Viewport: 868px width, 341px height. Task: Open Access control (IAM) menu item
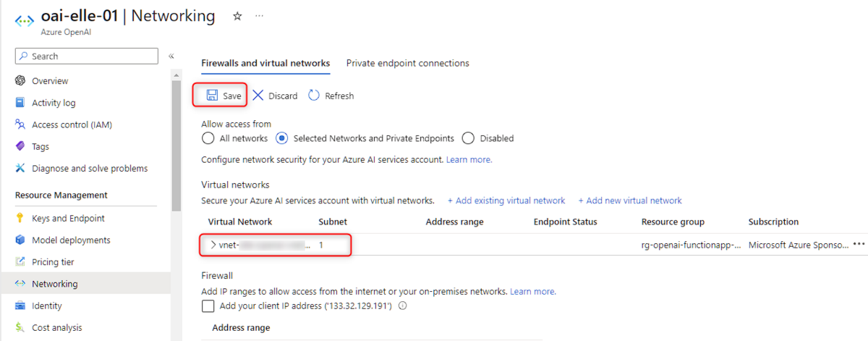click(x=72, y=125)
